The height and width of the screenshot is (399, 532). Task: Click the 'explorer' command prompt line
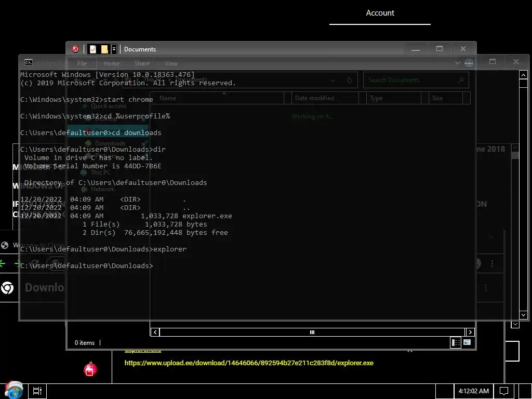(x=103, y=249)
